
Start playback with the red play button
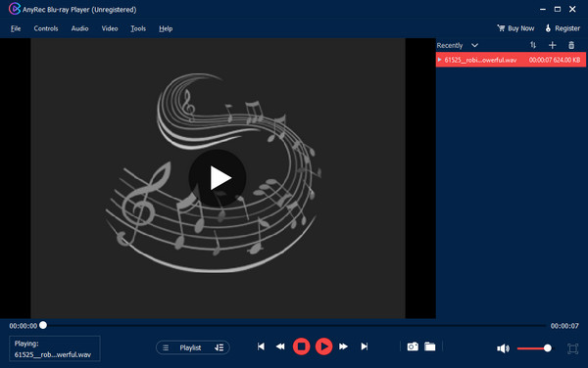point(324,346)
